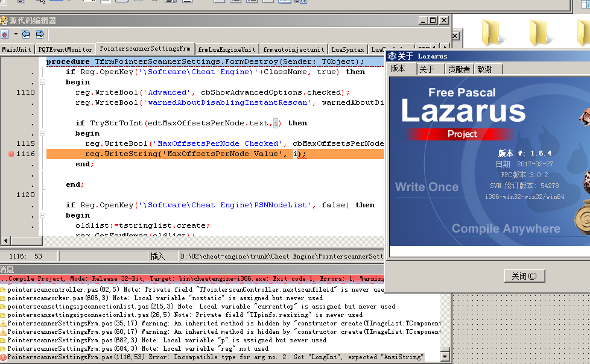Collapse the fold beside begin above line 1115
The height and width of the screenshot is (364, 590).
(x=42, y=133)
